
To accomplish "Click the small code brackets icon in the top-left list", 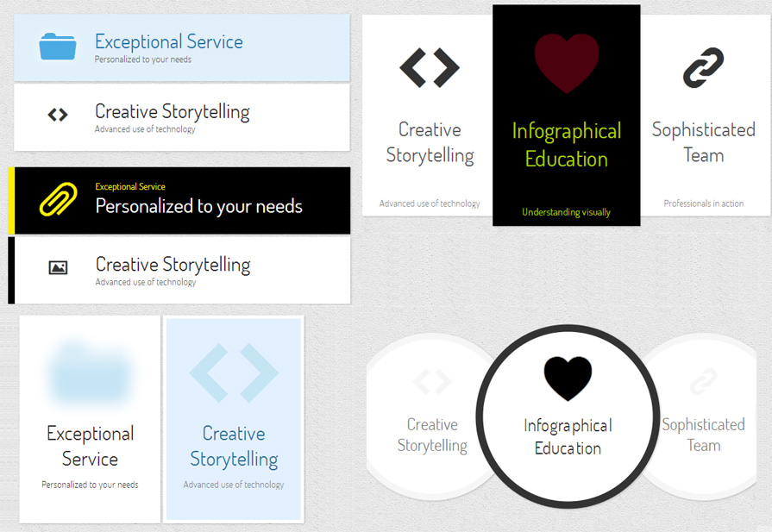I will (x=58, y=115).
